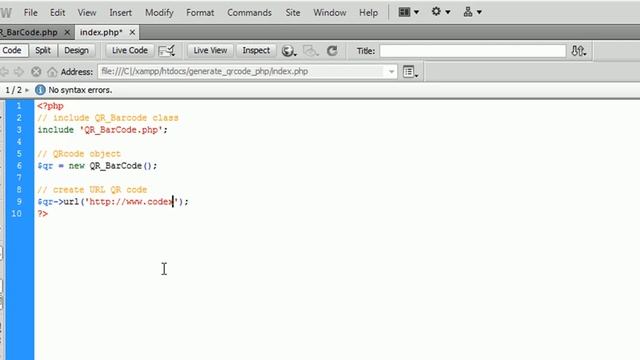Open preview in browser globe icon
This screenshot has width=640, height=360.
click(289, 51)
